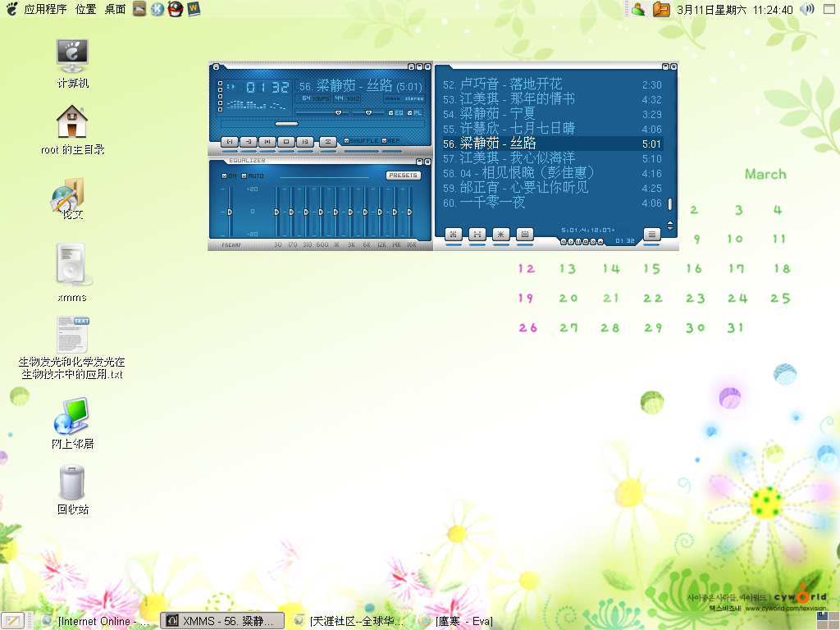Switch to 天涯社区 taskbar window

[351, 621]
